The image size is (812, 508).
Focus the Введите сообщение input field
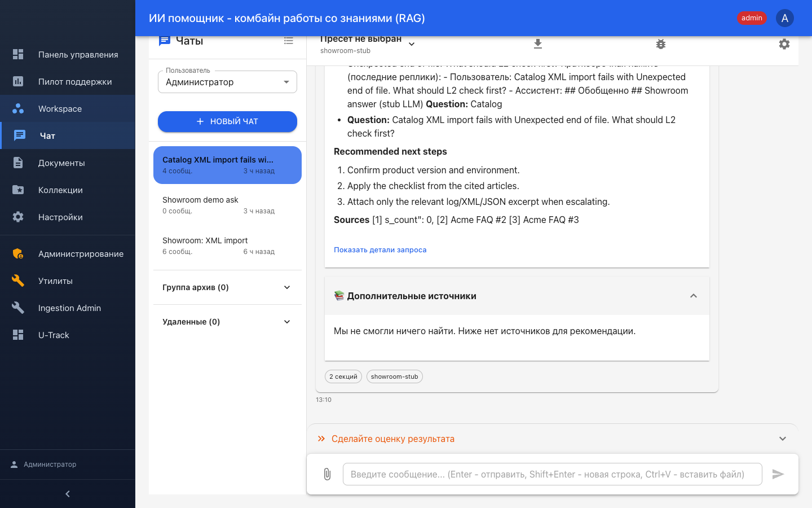pos(553,474)
